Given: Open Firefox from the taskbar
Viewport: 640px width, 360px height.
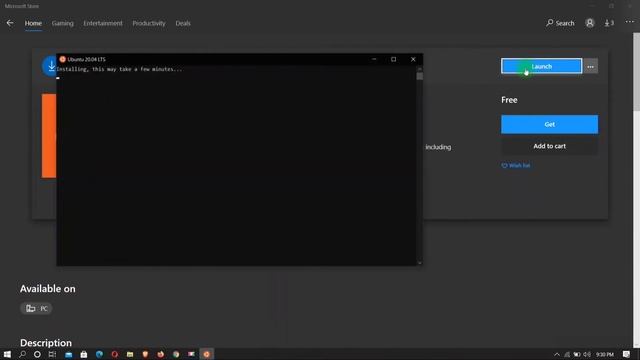Looking at the screenshot, I should click(160, 354).
